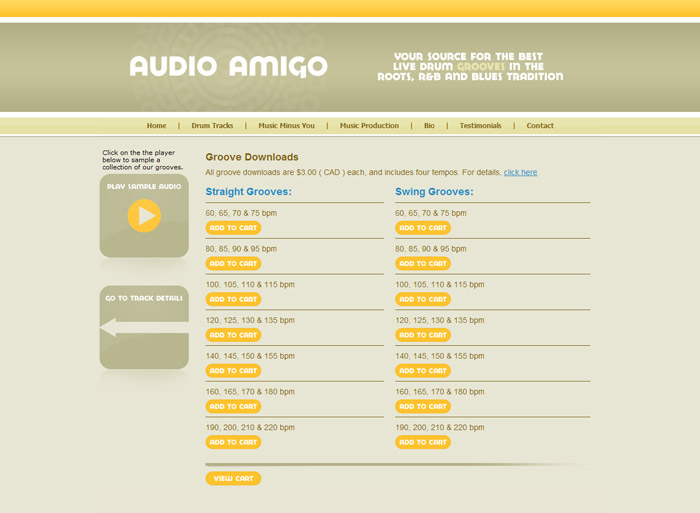Navigate to Music Production
This screenshot has width=700, height=513.
click(x=369, y=125)
